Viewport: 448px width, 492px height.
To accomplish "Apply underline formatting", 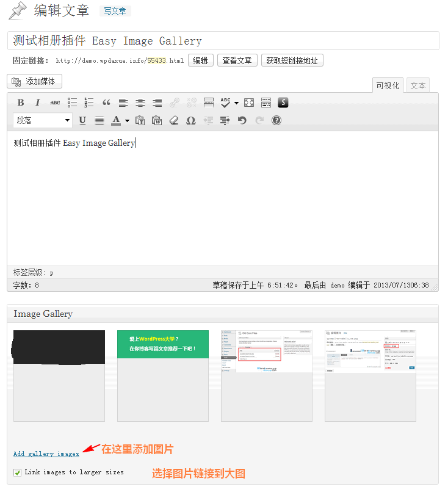I will click(82, 120).
